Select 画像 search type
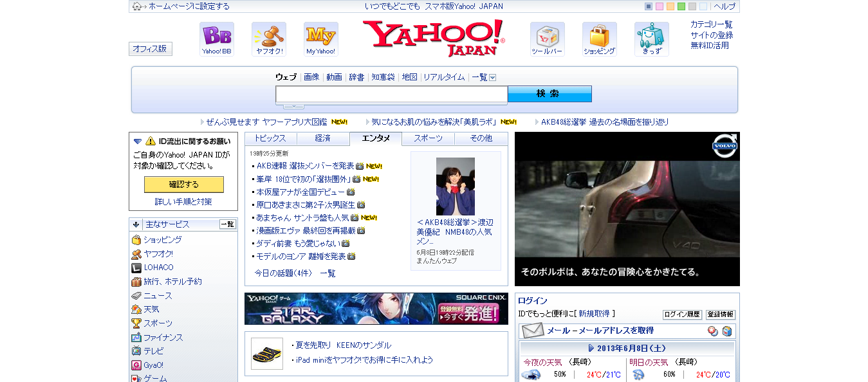868x382 pixels. [x=311, y=77]
